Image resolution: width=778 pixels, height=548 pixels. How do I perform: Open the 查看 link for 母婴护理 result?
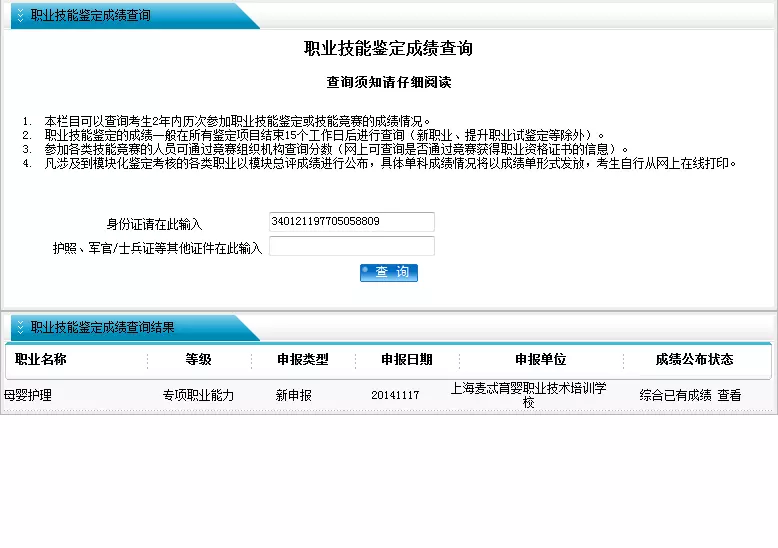729,395
